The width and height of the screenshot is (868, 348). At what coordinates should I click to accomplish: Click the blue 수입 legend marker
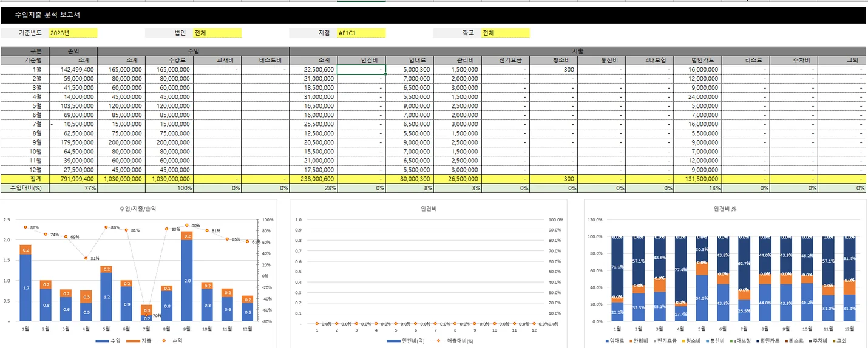tap(101, 341)
